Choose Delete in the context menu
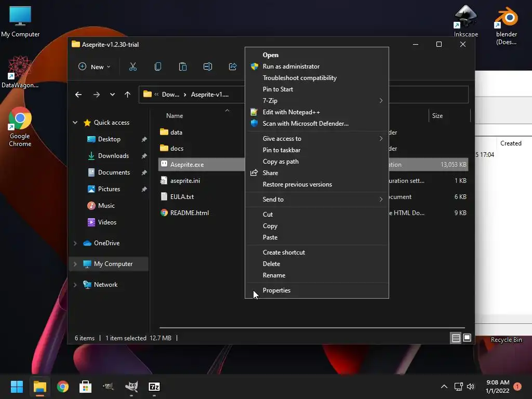The width and height of the screenshot is (532, 399). pyautogui.click(x=317, y=264)
